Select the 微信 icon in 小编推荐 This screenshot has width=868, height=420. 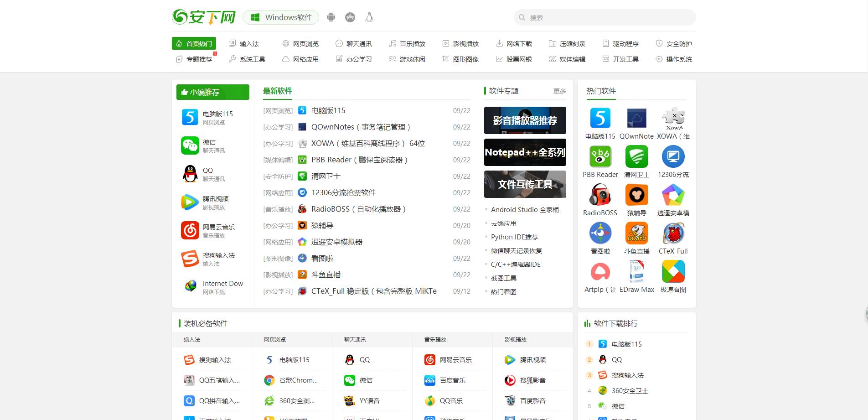(190, 145)
